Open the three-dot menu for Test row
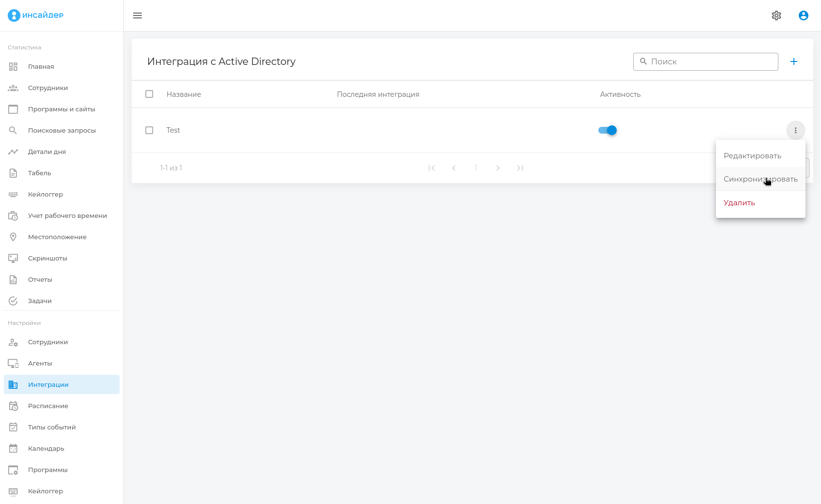Screen dimensions: 821x504 click(795, 130)
